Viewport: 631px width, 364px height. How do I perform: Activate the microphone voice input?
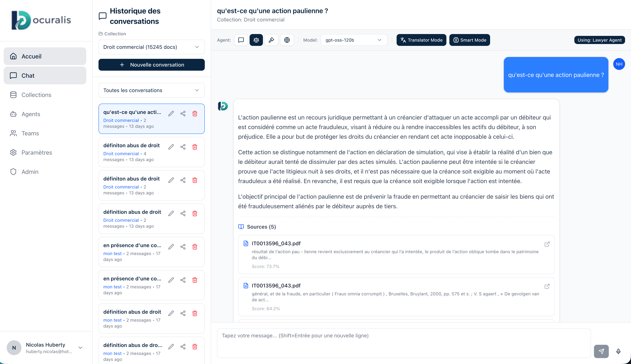coord(618,351)
